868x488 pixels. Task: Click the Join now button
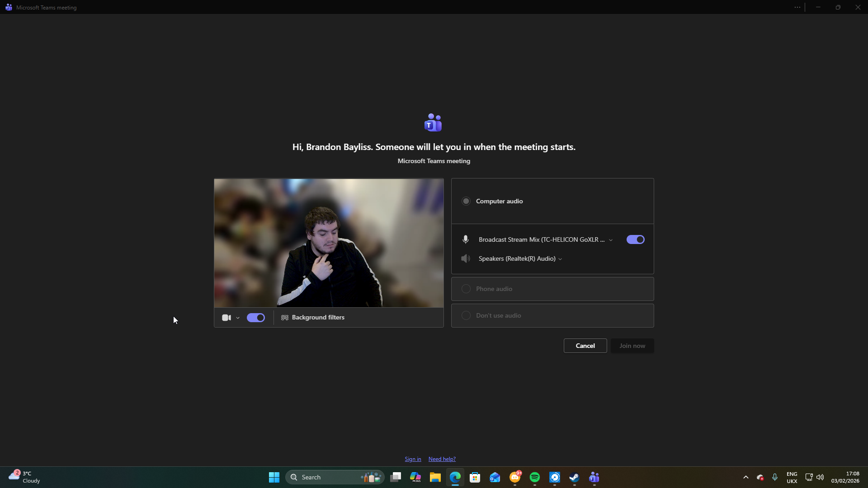point(632,346)
